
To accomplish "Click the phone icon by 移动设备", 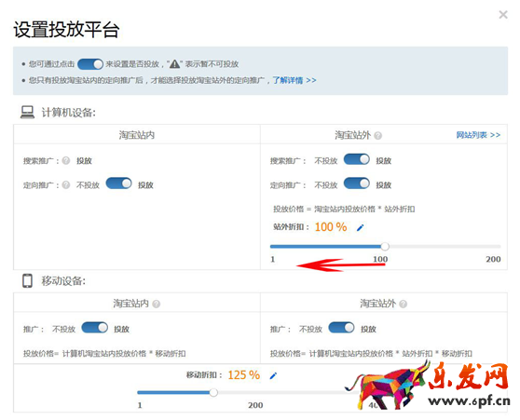I will (27, 280).
